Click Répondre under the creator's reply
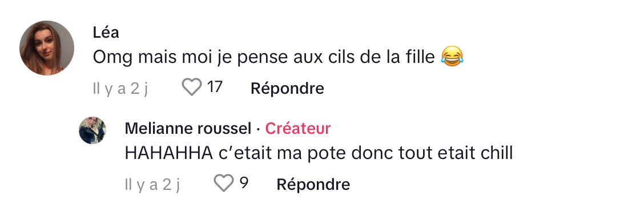The image size is (644, 207). click(313, 184)
